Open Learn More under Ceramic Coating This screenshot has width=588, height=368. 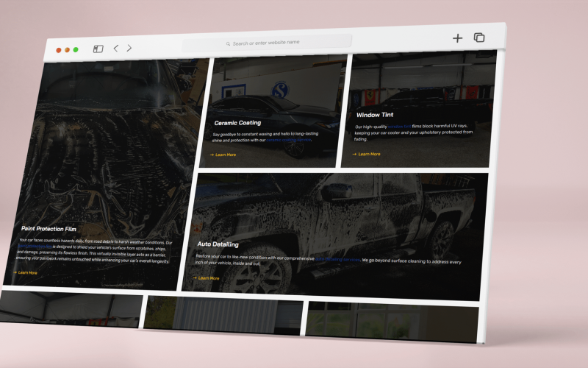pyautogui.click(x=226, y=155)
